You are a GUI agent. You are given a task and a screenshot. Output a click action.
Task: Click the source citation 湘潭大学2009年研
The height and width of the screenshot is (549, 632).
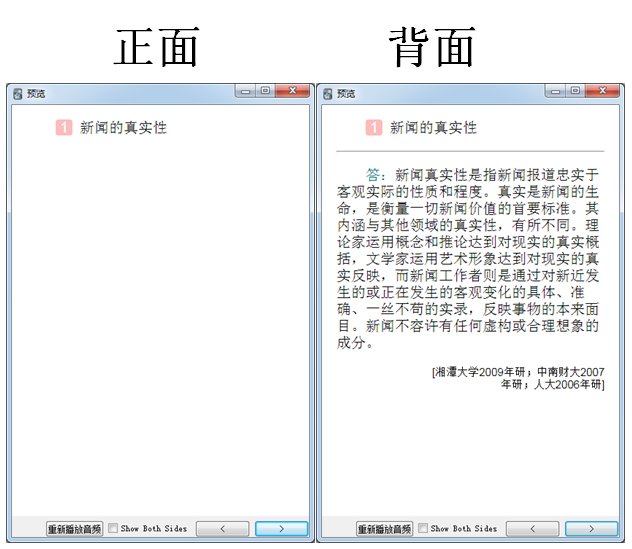pyautogui.click(x=479, y=372)
